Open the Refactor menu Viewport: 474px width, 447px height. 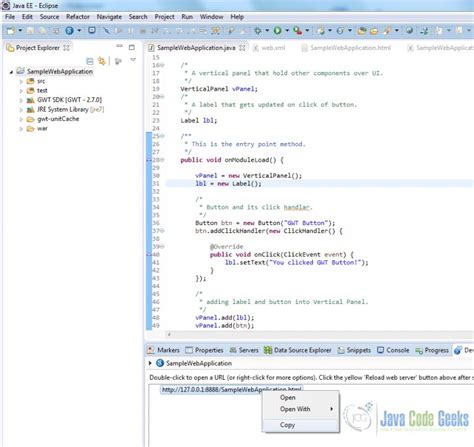click(x=78, y=17)
